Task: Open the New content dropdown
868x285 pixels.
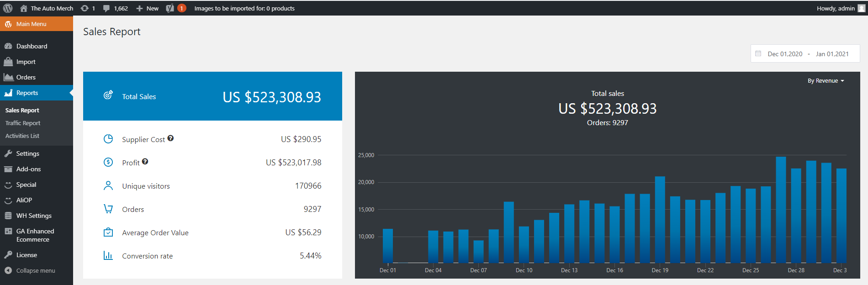Action: point(148,8)
